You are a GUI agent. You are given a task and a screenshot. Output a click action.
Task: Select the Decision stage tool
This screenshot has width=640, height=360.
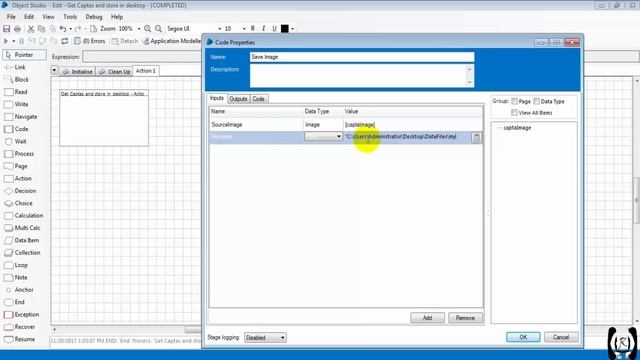20,191
